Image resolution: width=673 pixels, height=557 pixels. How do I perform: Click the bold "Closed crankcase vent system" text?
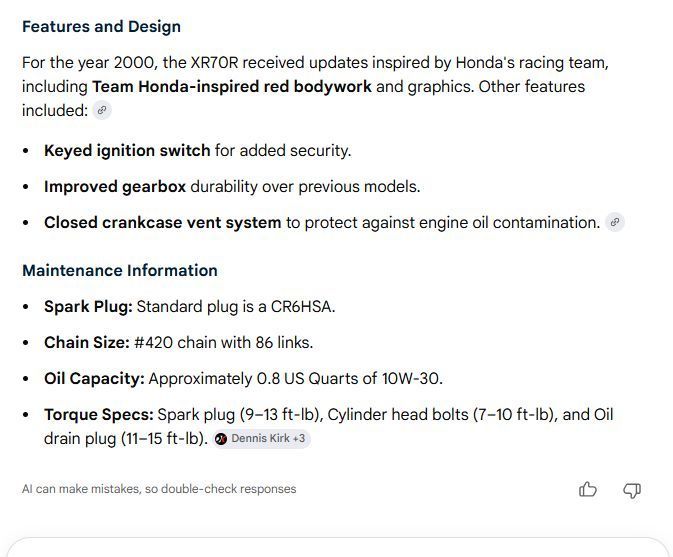(163, 223)
